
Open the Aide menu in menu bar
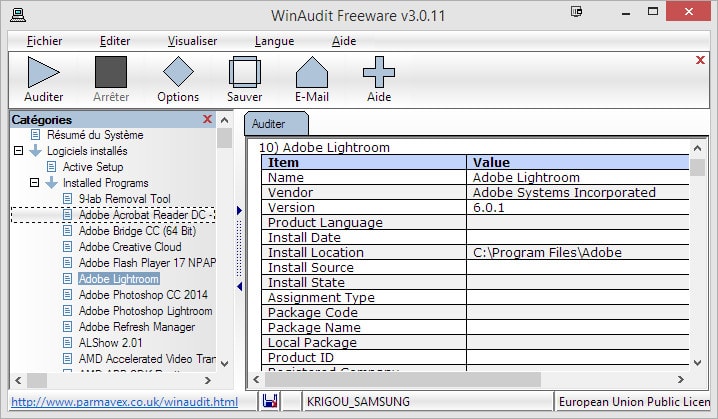[x=344, y=41]
